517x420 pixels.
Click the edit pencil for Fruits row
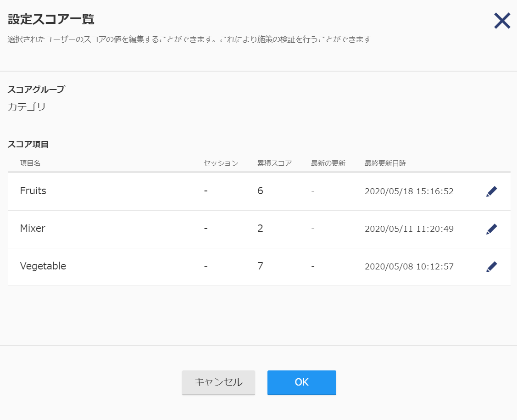pyautogui.click(x=491, y=191)
